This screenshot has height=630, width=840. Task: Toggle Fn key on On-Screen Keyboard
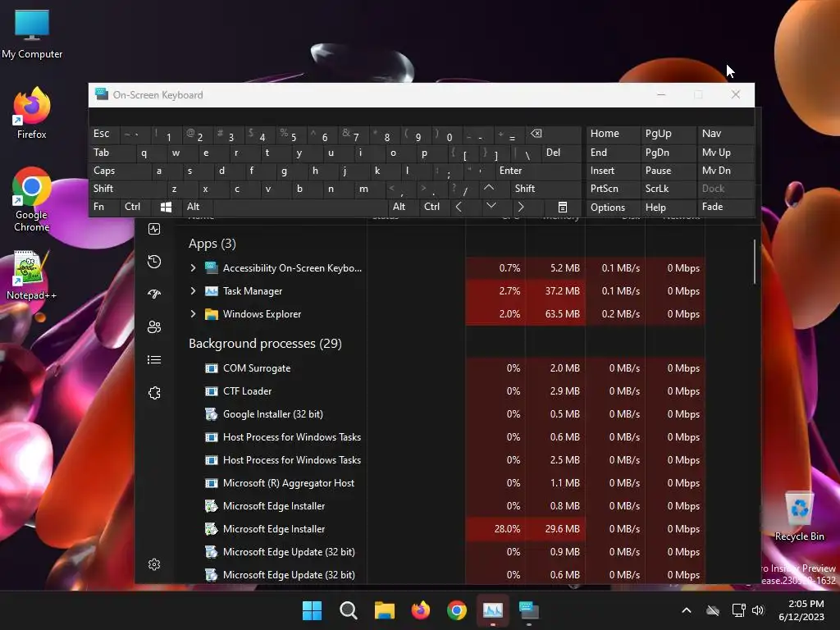(x=104, y=207)
